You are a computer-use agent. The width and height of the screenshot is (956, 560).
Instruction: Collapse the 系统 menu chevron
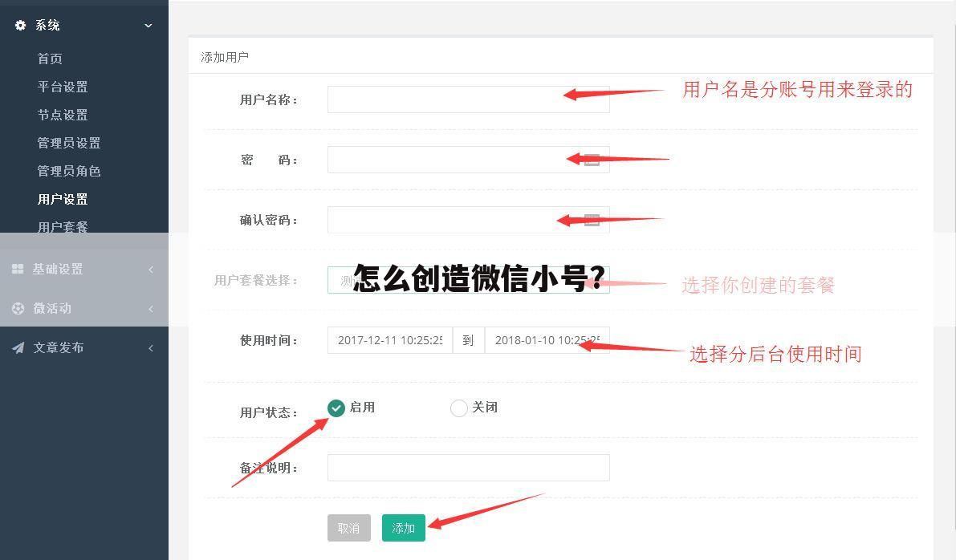[148, 26]
